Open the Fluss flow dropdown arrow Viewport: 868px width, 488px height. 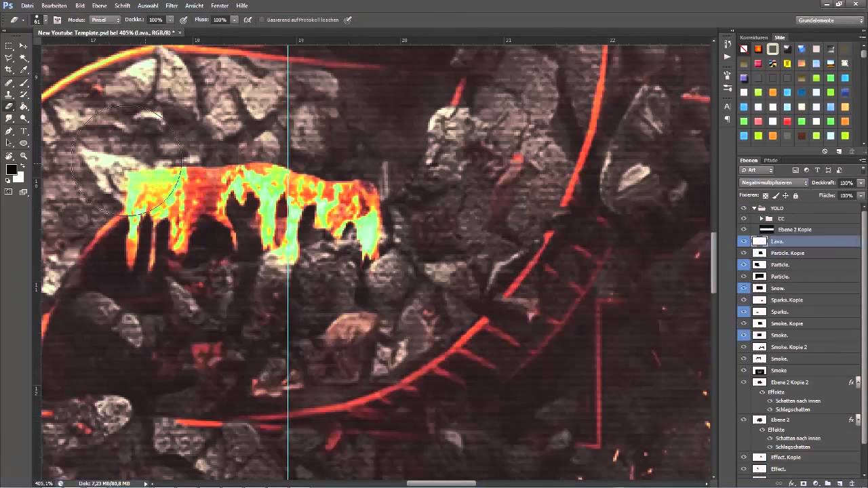pyautogui.click(x=235, y=20)
